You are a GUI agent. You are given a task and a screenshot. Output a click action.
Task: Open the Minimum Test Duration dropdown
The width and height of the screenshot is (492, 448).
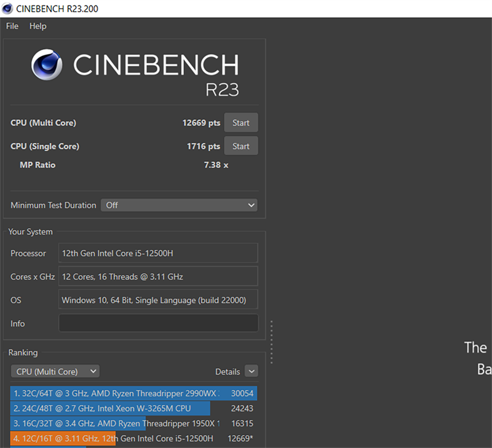[179, 205]
